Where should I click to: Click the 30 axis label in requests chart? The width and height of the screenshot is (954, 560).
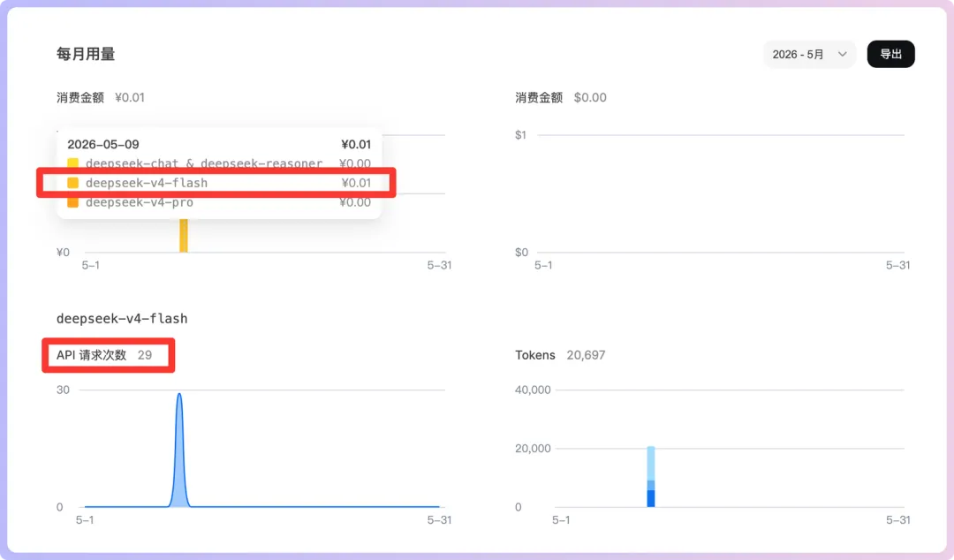63,390
